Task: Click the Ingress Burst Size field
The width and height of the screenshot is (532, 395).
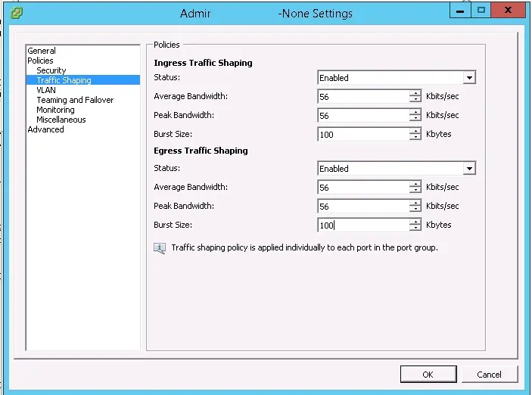Action: [x=364, y=135]
